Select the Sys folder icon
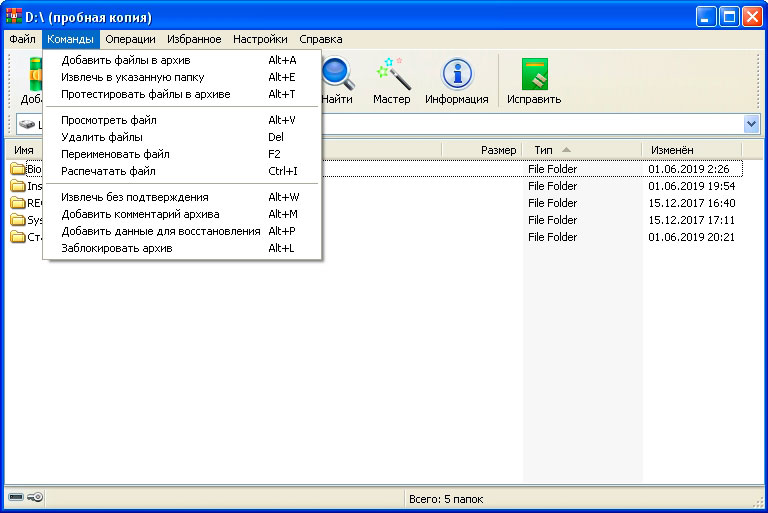768x513 pixels. 18,220
